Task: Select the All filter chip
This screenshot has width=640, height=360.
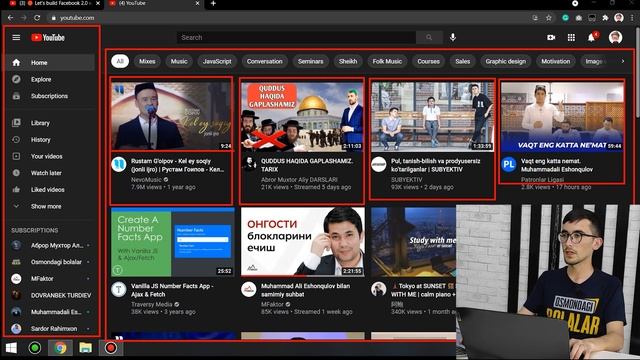Action: coord(120,61)
